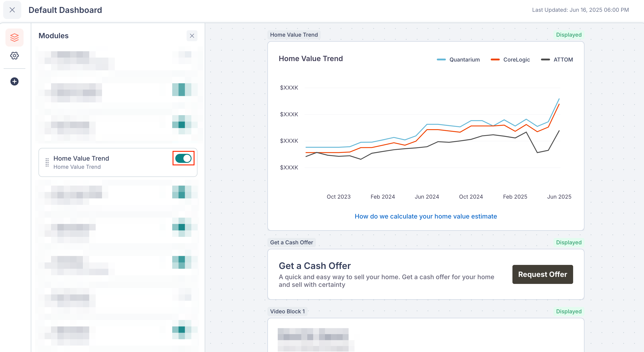This screenshot has width=644, height=352.
Task: Grab the Home Value Trend drag handle
Action: 47,162
